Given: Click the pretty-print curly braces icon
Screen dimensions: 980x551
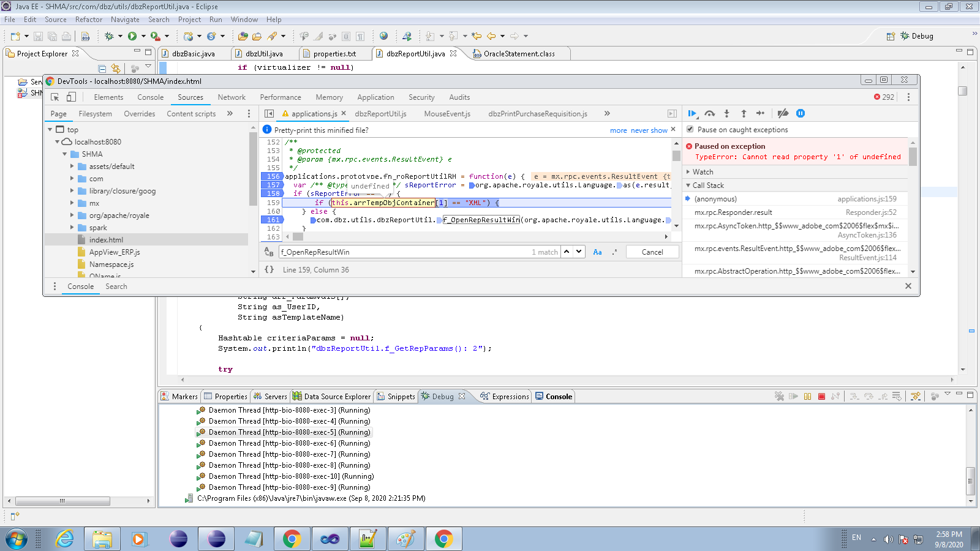Looking at the screenshot, I should point(269,269).
